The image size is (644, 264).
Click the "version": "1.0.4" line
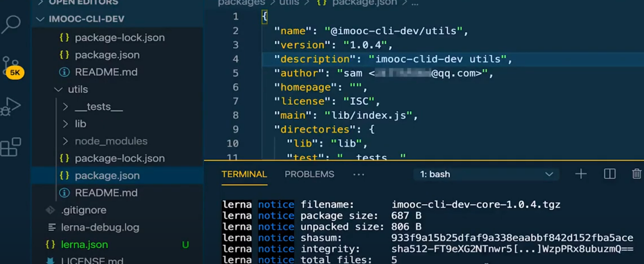pyautogui.click(x=334, y=45)
